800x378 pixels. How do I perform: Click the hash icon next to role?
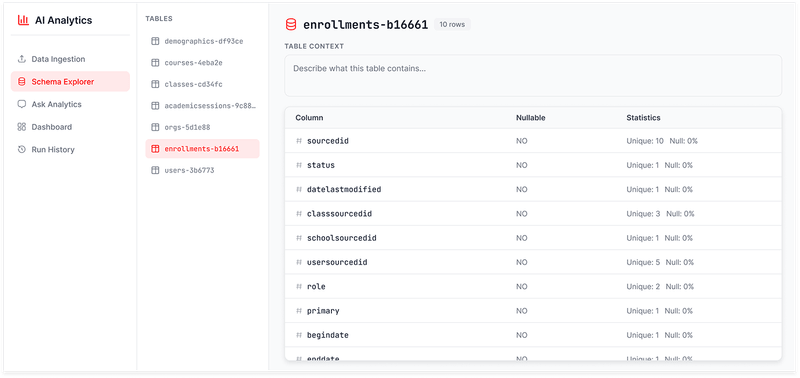pyautogui.click(x=299, y=287)
